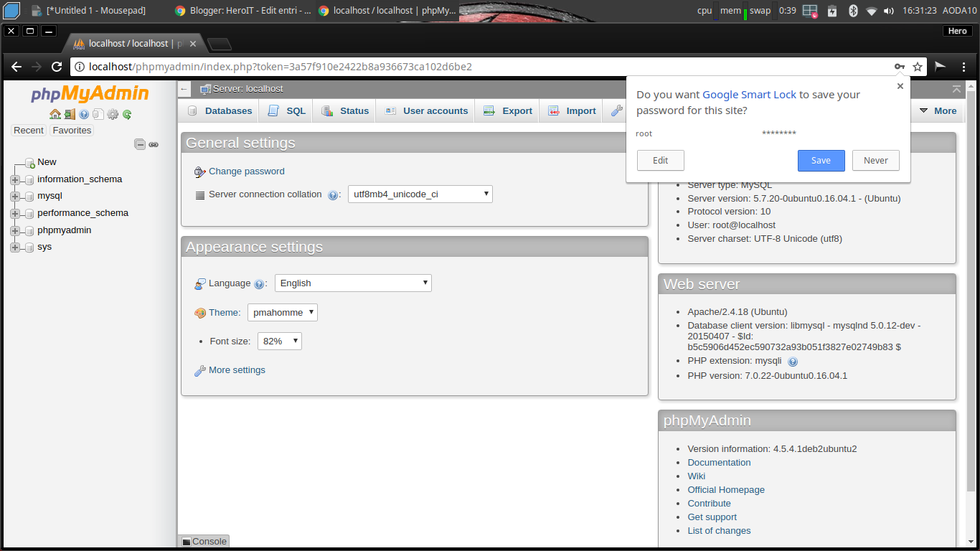Screen dimensions: 980x551
Task: Show Favorites tables list
Action: 72,131
